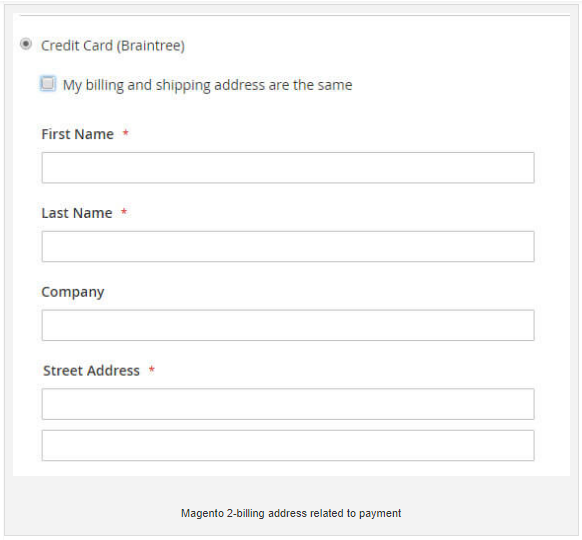Select the Credit Card (Braintree) radio button

(26, 45)
